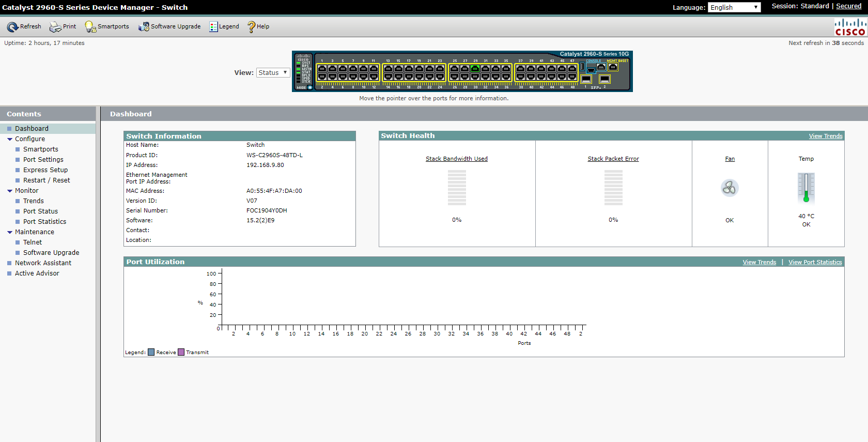Collapse the Maintenance tree section
Viewport: 868px width, 442px height.
point(10,232)
